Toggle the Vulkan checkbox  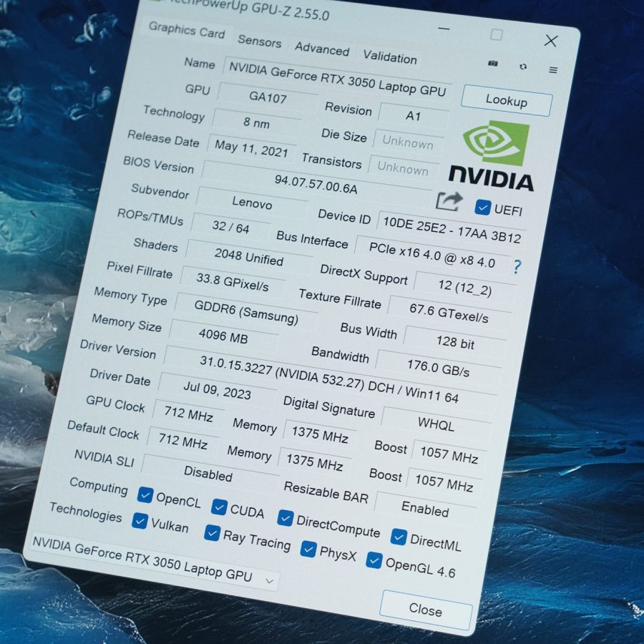140,521
